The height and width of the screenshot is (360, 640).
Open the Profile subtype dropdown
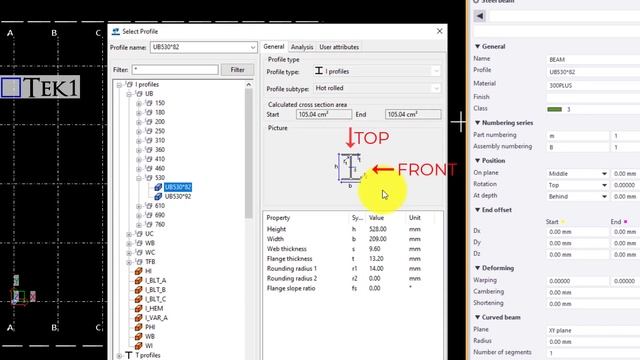pyautogui.click(x=436, y=88)
